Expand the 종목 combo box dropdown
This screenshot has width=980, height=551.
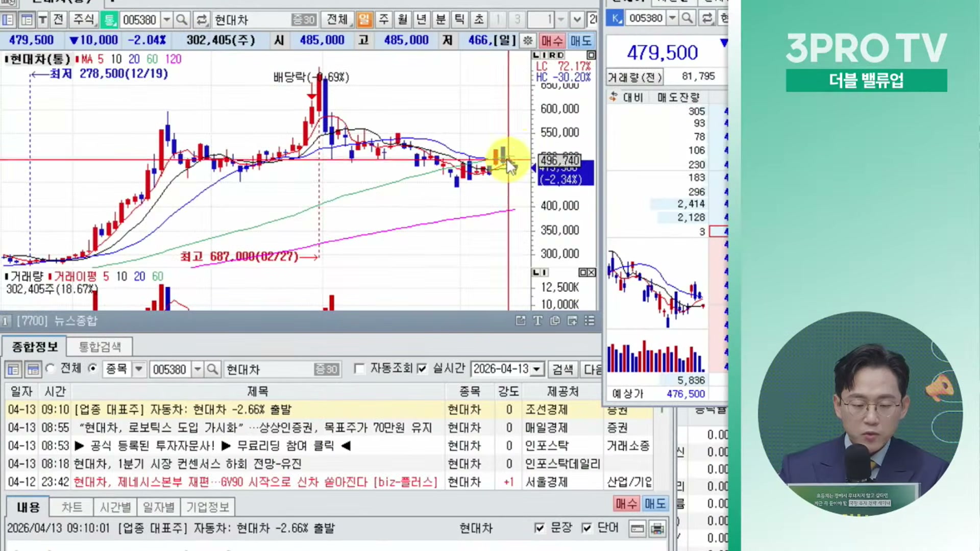coord(139,369)
